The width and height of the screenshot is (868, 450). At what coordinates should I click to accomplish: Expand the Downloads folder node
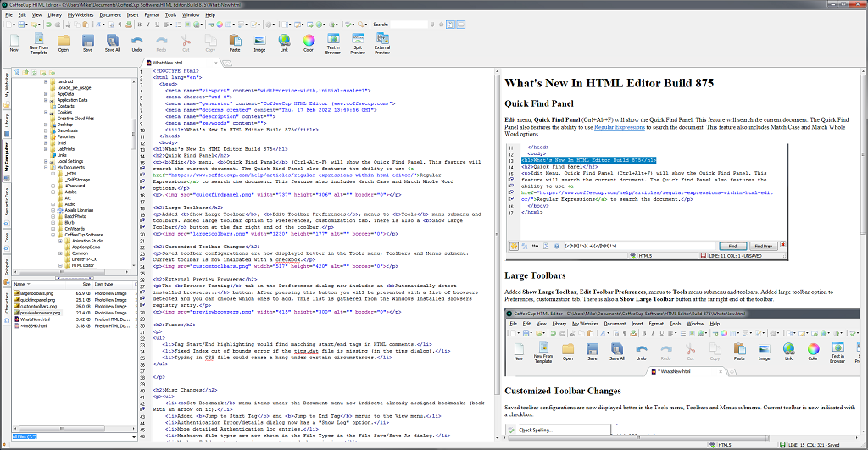(x=46, y=131)
